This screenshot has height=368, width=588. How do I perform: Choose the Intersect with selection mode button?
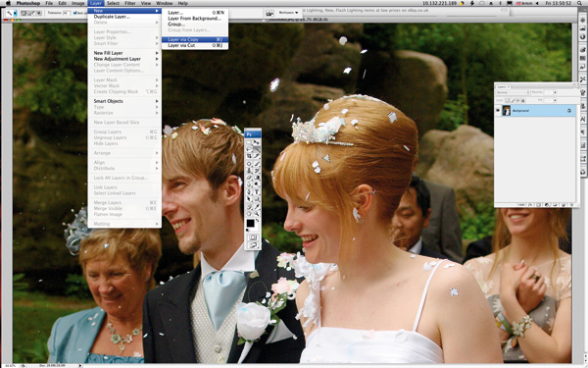click(39, 13)
